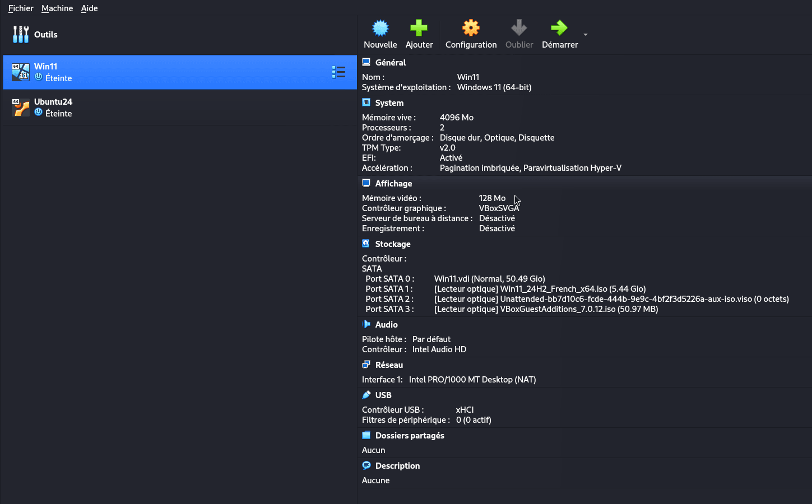
Task: Click the Ubuntu24 power state icon
Action: (39, 113)
